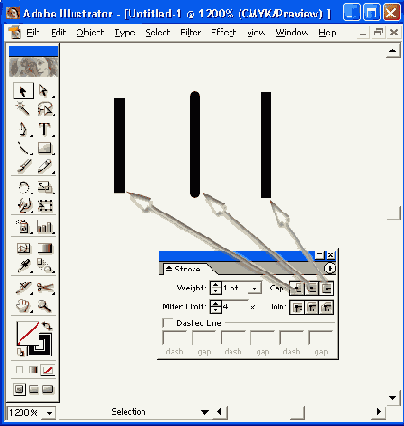404x426 pixels.
Task: Open the Stroke palette flyout menu
Action: click(330, 268)
